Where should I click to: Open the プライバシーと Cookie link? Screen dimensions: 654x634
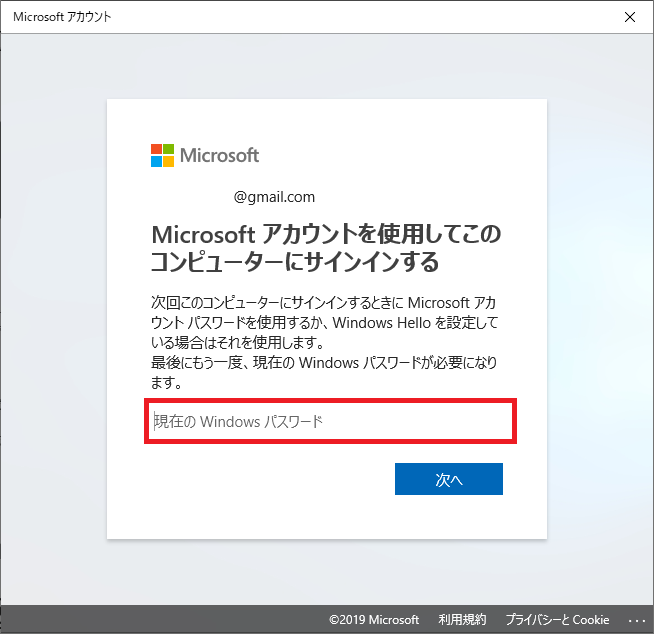tap(557, 620)
